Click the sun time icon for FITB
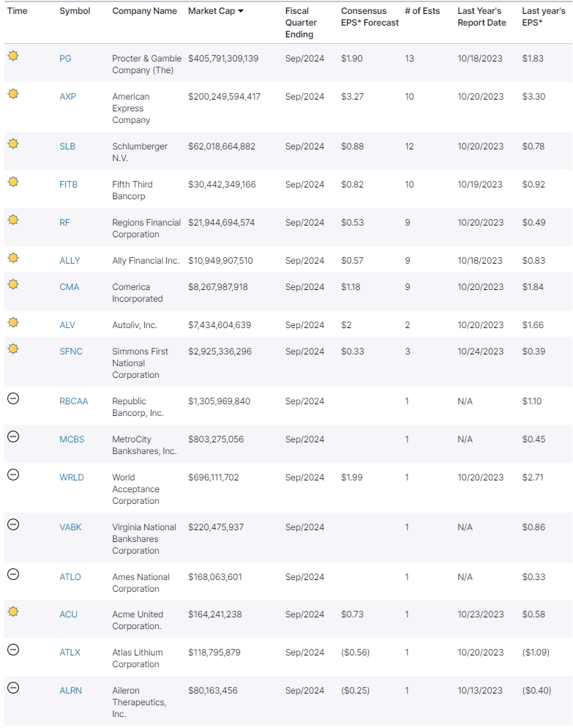The height and width of the screenshot is (728, 573). [x=13, y=182]
